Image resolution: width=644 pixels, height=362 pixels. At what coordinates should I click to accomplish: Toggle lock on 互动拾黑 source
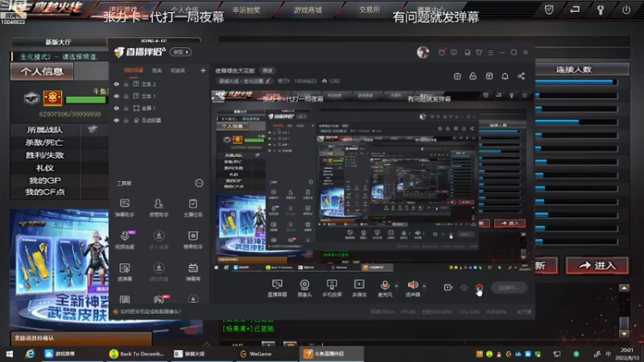click(126, 120)
